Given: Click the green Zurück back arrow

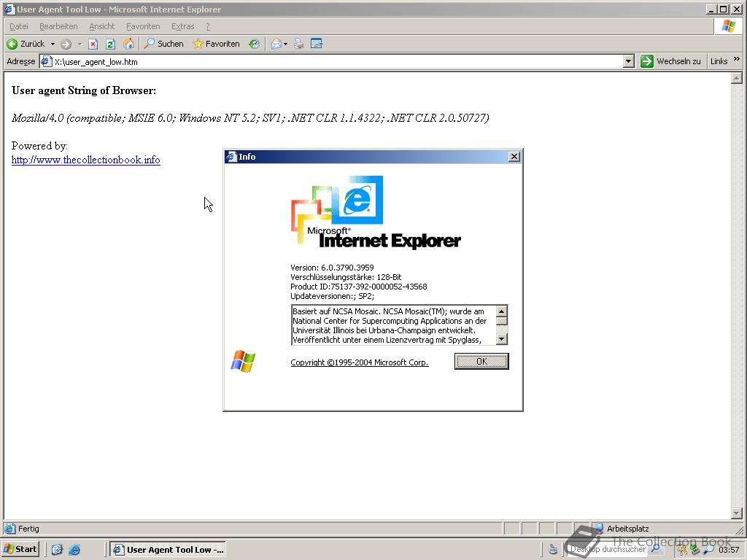Looking at the screenshot, I should coord(12,44).
